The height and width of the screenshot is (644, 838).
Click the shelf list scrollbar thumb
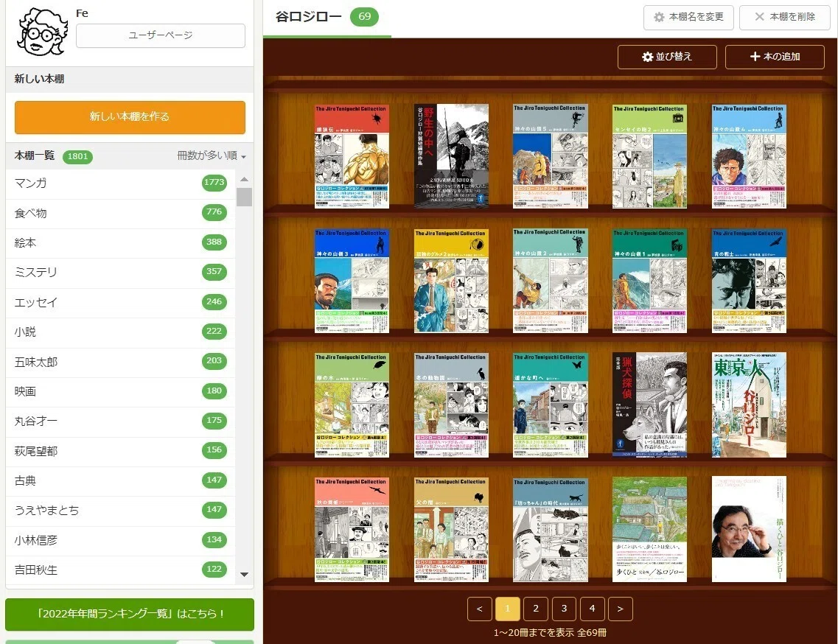(x=244, y=197)
